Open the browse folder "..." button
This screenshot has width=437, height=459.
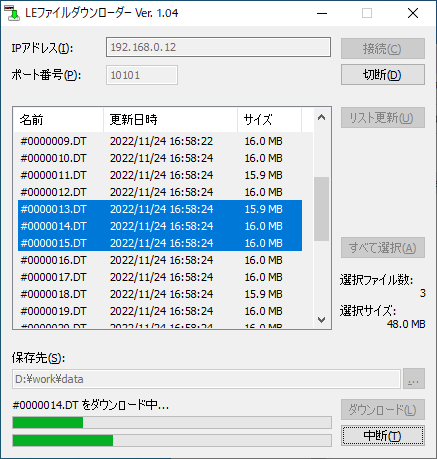(x=414, y=379)
